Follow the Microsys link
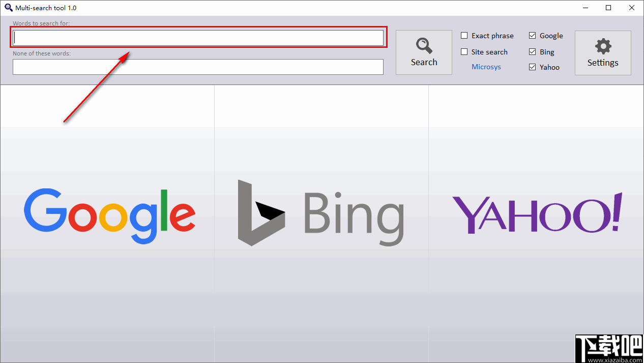Screen dimensions: 644x363 [486, 67]
